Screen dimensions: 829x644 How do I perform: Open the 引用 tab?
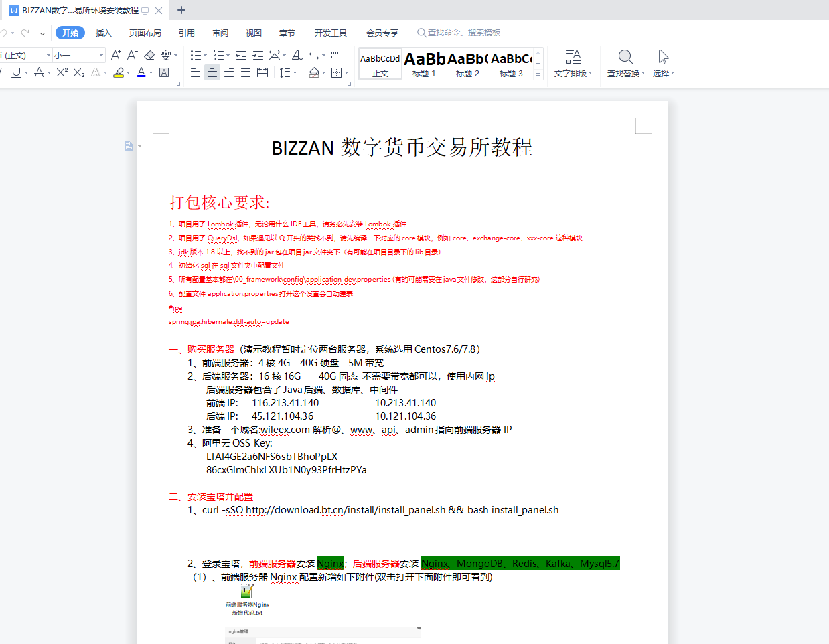pyautogui.click(x=187, y=33)
